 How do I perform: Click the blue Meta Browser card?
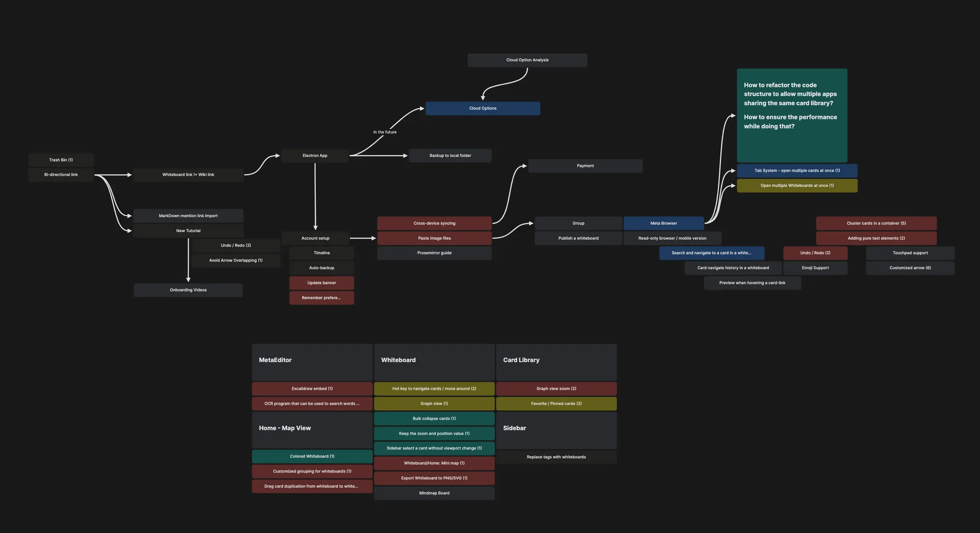tap(663, 223)
